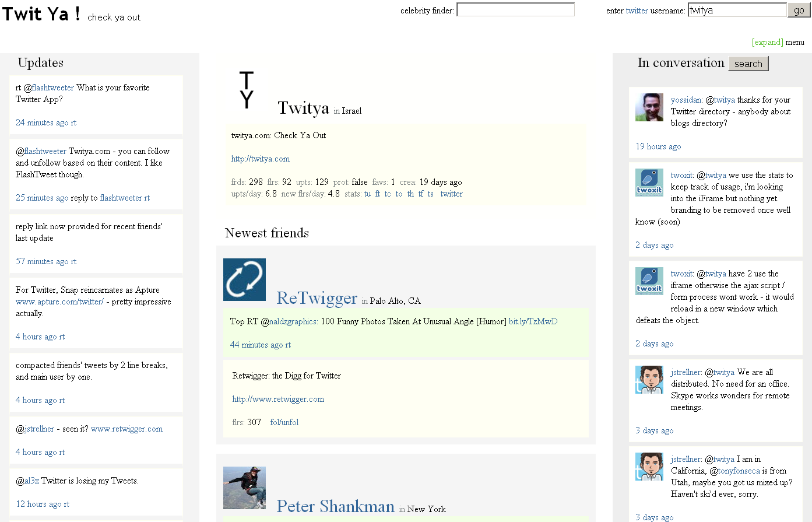Open the http://twitya.com link
812x522 pixels.
[260, 159]
